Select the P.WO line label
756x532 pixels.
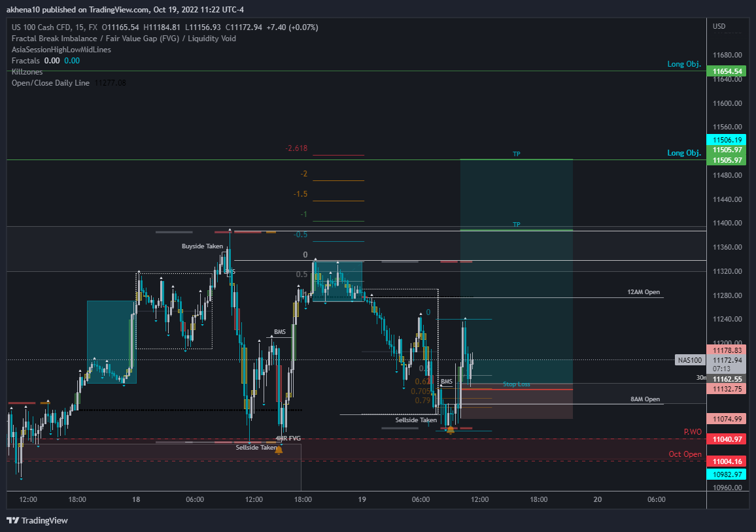pos(693,432)
